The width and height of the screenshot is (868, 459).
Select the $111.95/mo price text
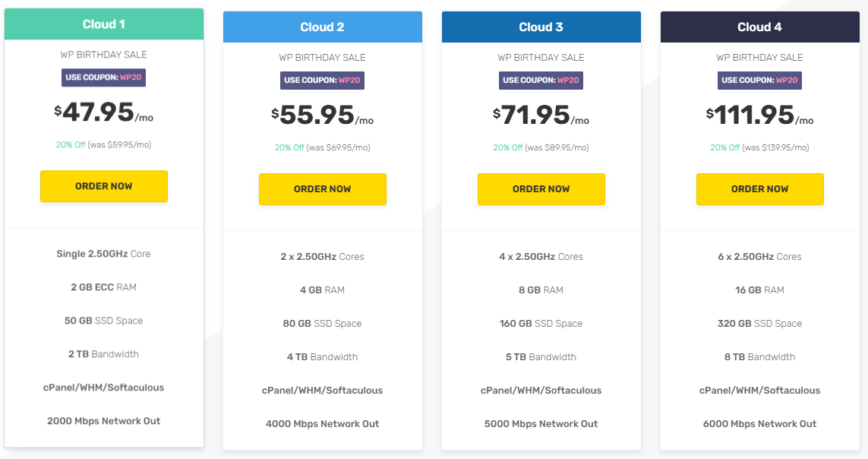pos(759,116)
